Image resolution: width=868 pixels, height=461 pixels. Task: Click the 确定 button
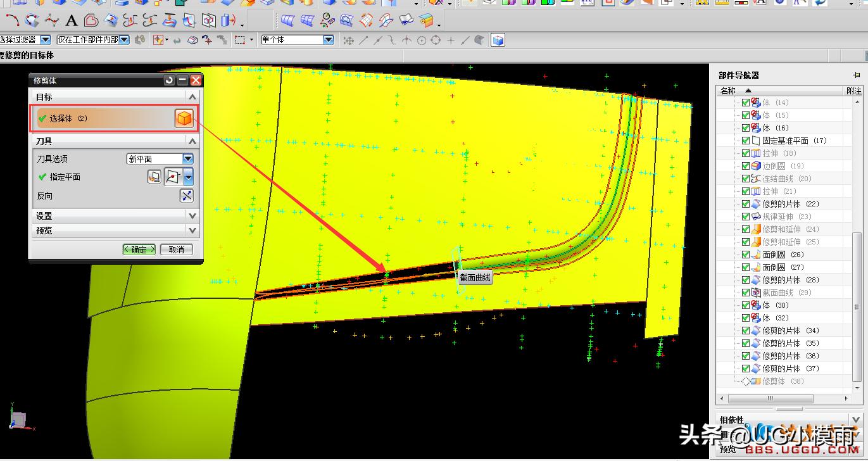(x=139, y=249)
